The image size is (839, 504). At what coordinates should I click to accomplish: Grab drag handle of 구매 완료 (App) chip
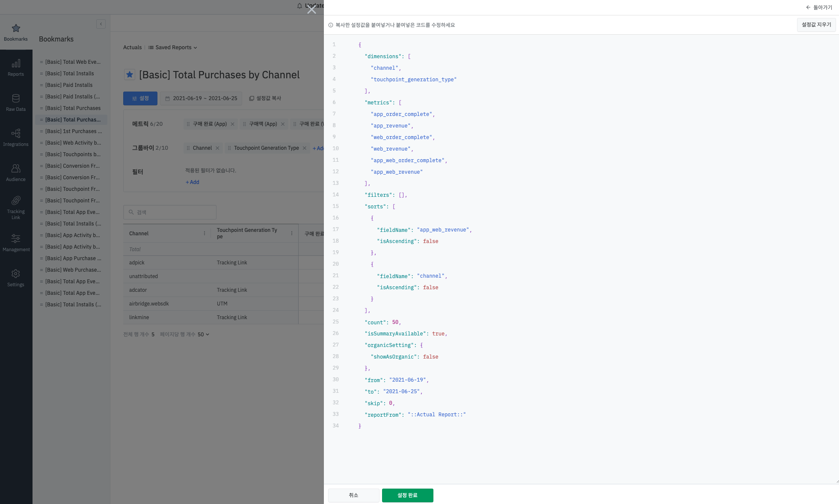[x=188, y=124]
